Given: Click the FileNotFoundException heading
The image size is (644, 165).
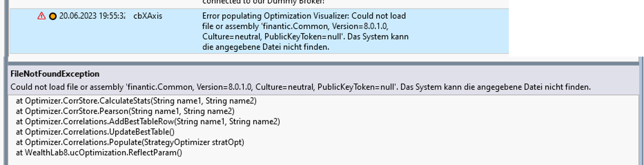Looking at the screenshot, I should (55, 74).
